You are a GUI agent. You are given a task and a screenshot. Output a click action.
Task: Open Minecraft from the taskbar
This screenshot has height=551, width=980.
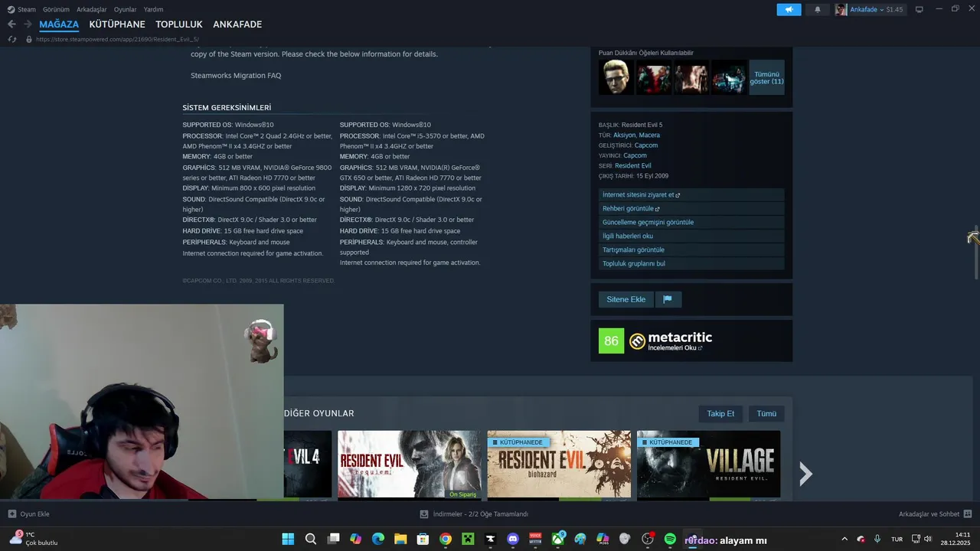click(468, 539)
